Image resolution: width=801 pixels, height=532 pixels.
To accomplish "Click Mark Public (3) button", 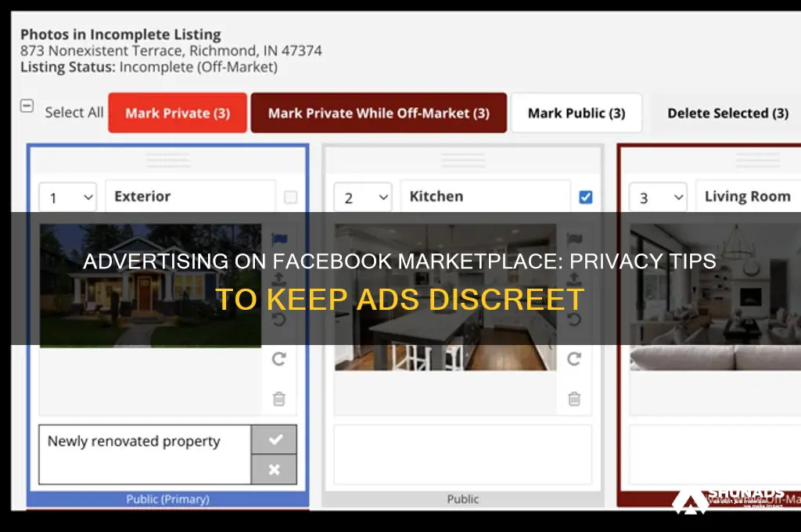I will pyautogui.click(x=577, y=113).
